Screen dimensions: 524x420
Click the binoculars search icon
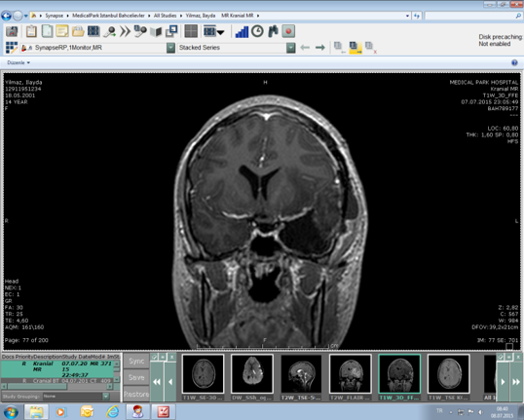(273, 31)
